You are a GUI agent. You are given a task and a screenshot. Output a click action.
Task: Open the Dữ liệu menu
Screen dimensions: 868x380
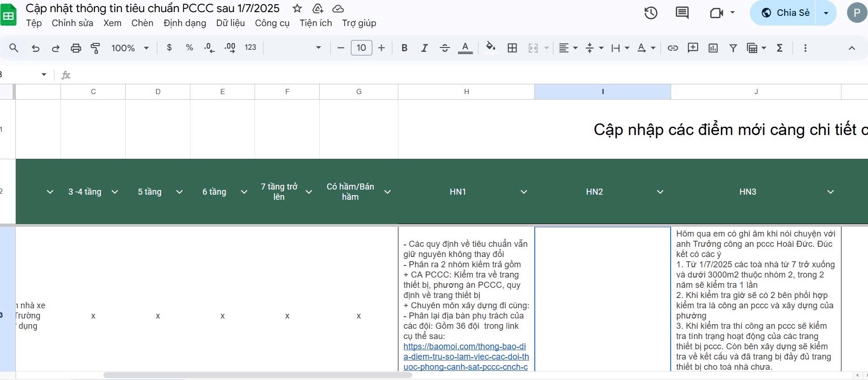coord(230,23)
